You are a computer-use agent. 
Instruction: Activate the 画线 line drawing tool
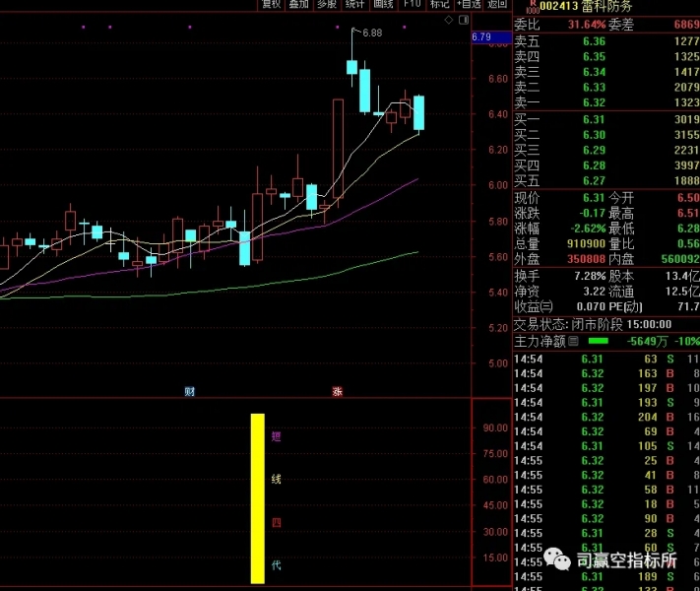click(383, 4)
